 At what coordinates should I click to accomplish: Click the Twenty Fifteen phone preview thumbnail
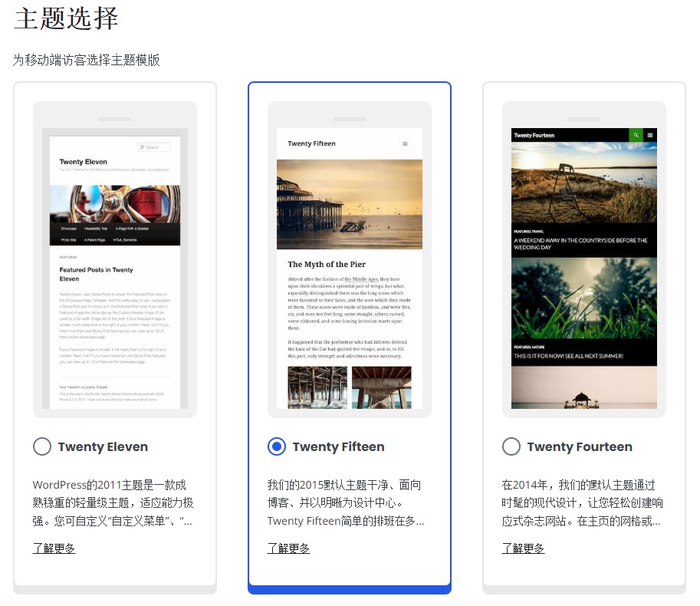pos(350,259)
